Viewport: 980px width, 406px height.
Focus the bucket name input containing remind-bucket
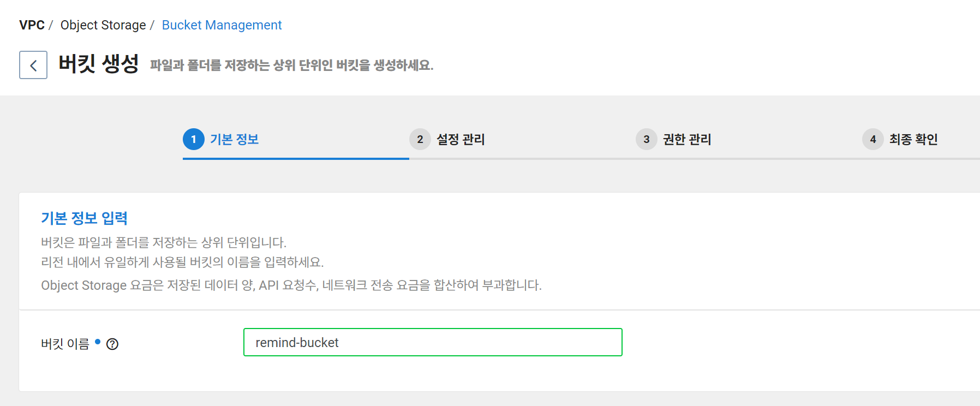click(x=433, y=343)
